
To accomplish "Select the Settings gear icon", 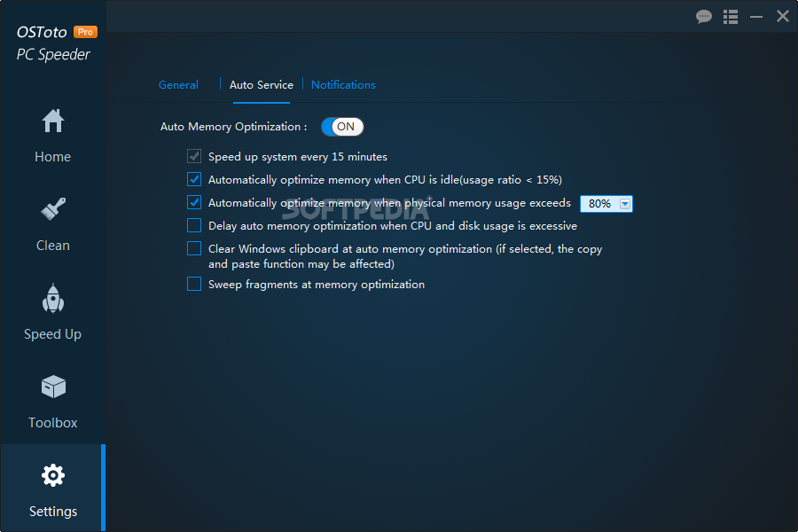I will click(53, 475).
